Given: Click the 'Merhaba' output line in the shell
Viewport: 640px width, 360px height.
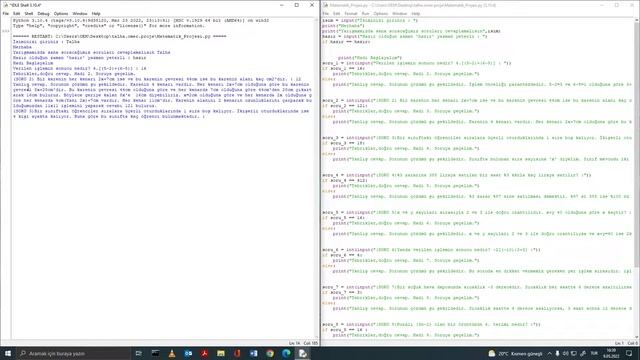Looking at the screenshot, I should [x=22, y=47].
